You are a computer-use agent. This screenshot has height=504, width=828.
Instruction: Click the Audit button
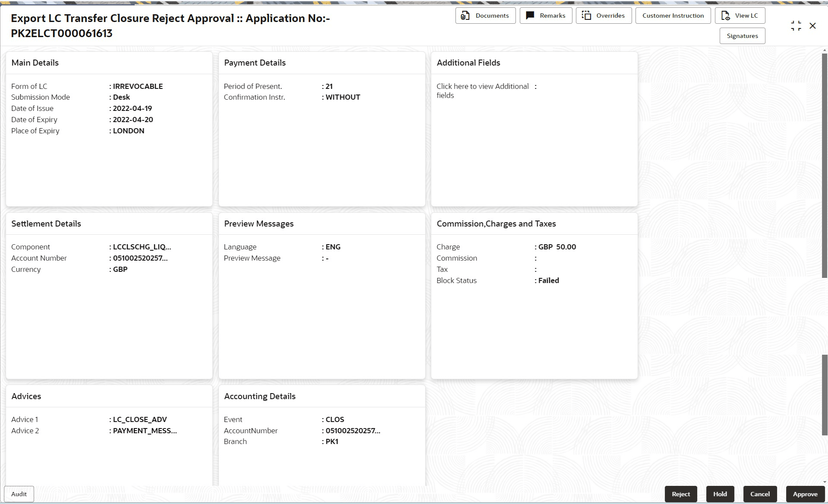coord(19,494)
